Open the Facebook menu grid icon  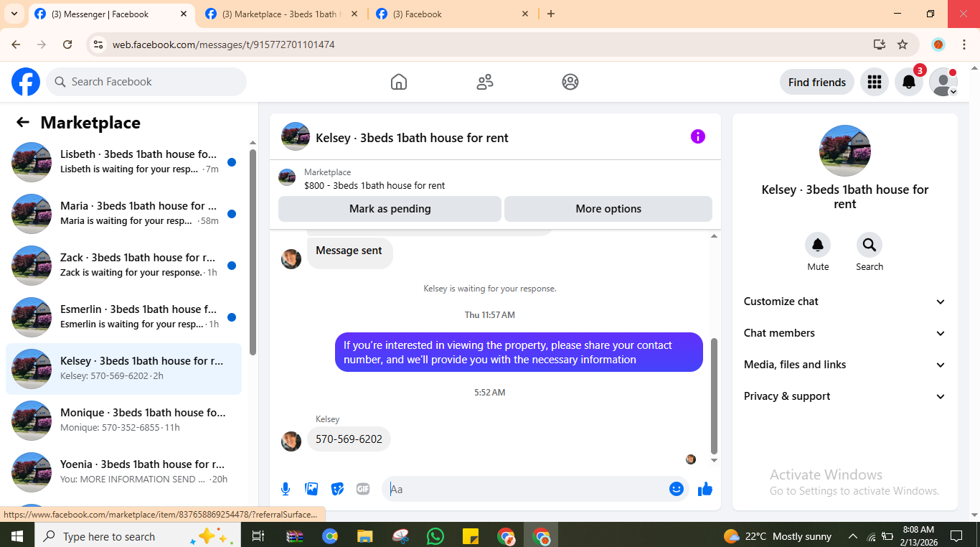874,82
